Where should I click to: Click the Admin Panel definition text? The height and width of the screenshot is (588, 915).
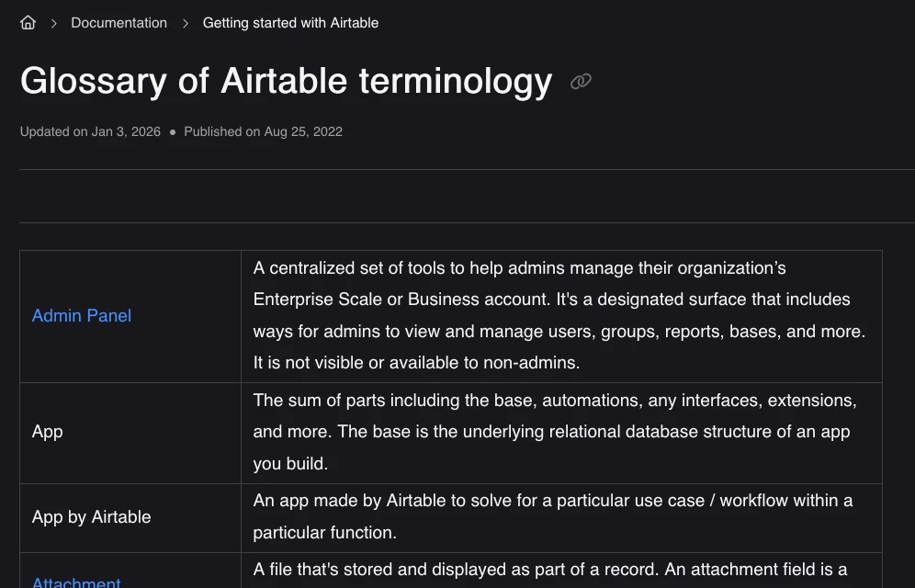pyautogui.click(x=559, y=315)
